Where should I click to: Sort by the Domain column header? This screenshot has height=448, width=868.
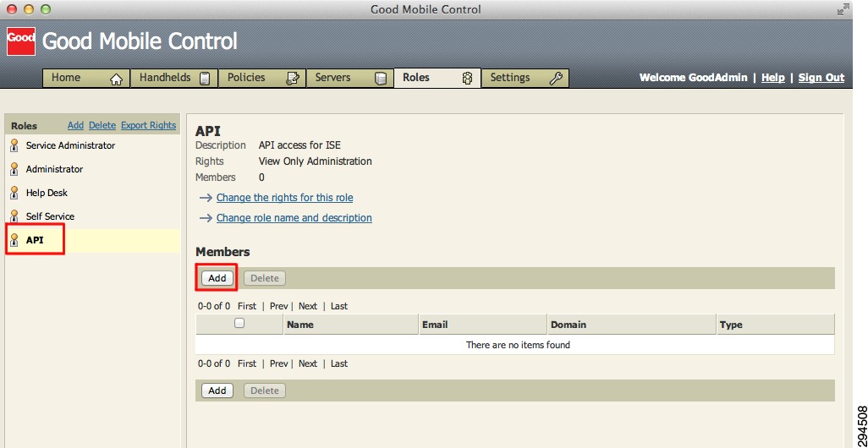pos(632,325)
